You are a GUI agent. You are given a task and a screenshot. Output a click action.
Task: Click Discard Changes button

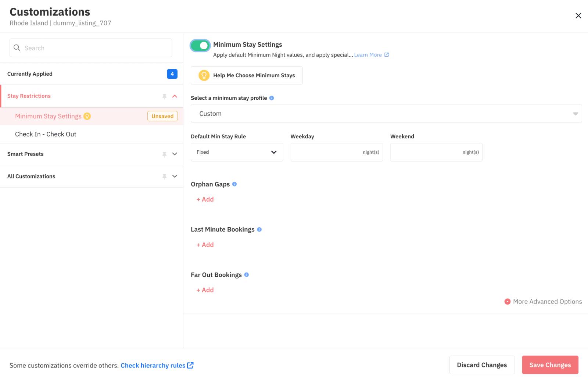tap(482, 365)
